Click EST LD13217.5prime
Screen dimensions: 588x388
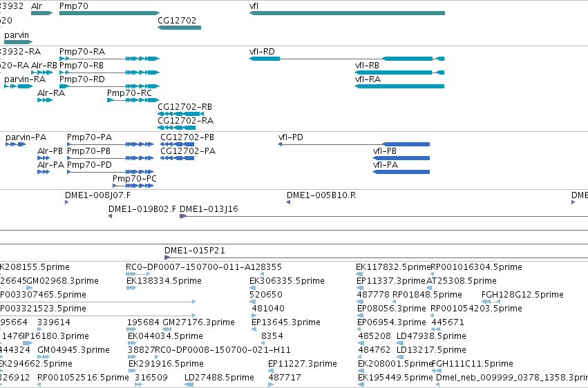pyautogui.click(x=431, y=350)
